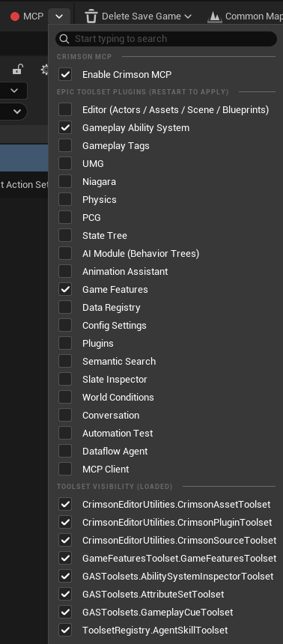Check the Automation Test checkbox
This screenshot has height=644, width=283.
(65, 434)
